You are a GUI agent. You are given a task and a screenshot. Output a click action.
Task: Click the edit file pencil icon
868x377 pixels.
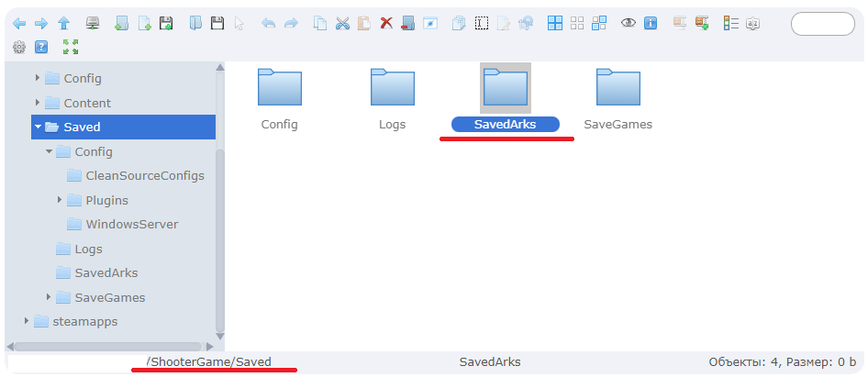(503, 23)
